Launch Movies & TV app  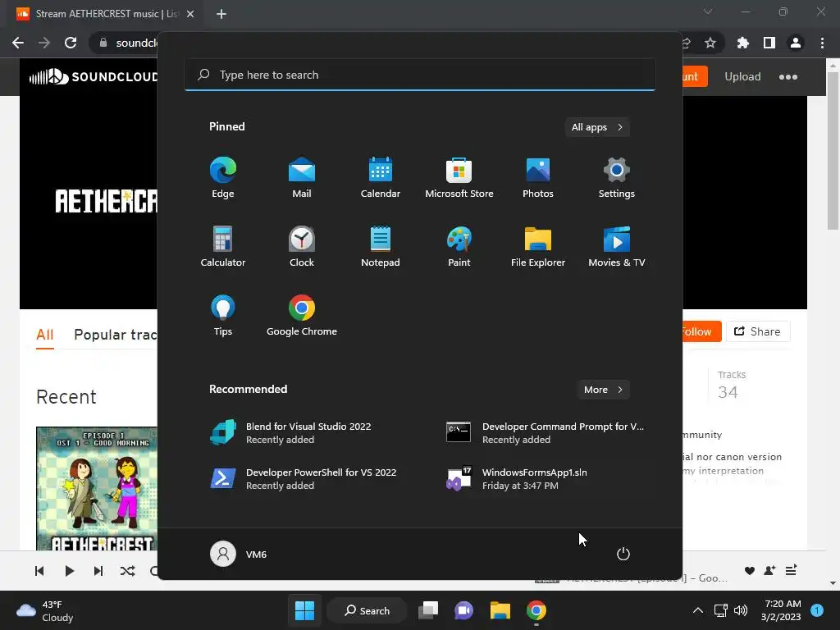pyautogui.click(x=617, y=246)
